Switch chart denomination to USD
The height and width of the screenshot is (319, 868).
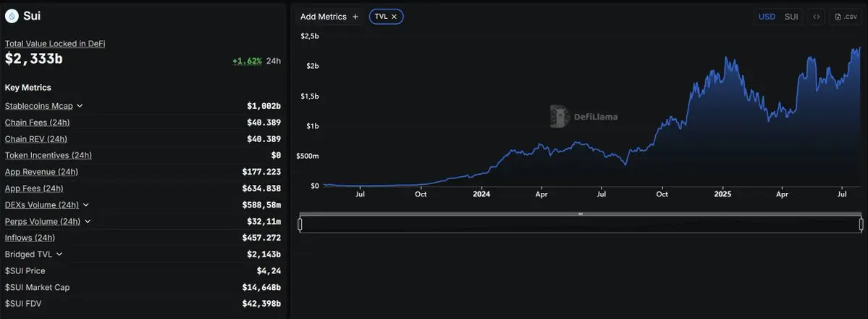click(767, 17)
